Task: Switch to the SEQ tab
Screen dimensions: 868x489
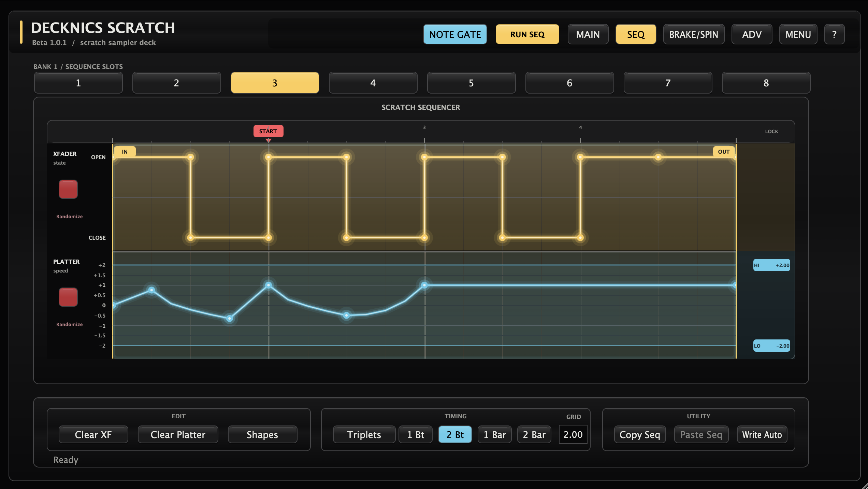Action: pyautogui.click(x=636, y=34)
